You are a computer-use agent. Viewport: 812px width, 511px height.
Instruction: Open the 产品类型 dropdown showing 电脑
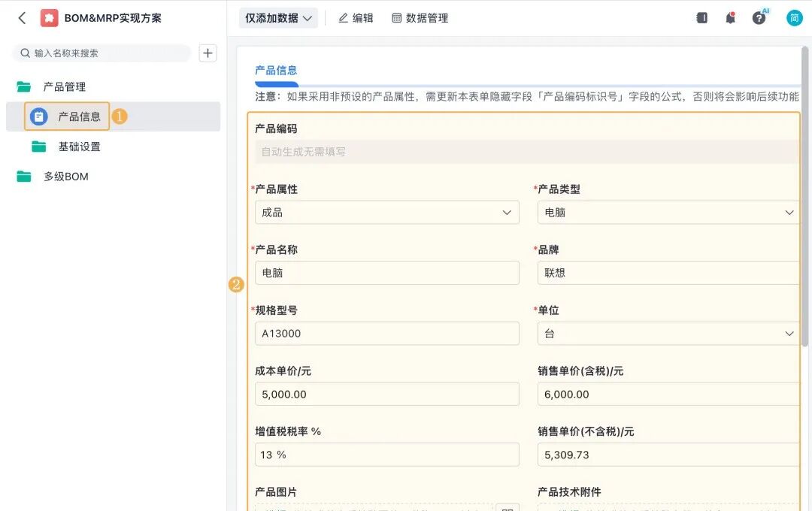click(668, 212)
